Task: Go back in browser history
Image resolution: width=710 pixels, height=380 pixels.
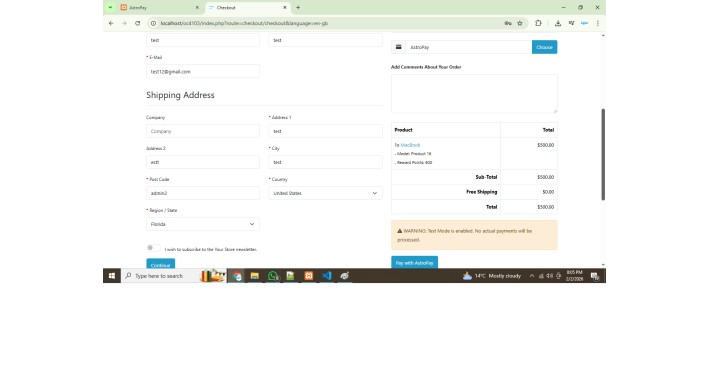Action: tap(111, 23)
